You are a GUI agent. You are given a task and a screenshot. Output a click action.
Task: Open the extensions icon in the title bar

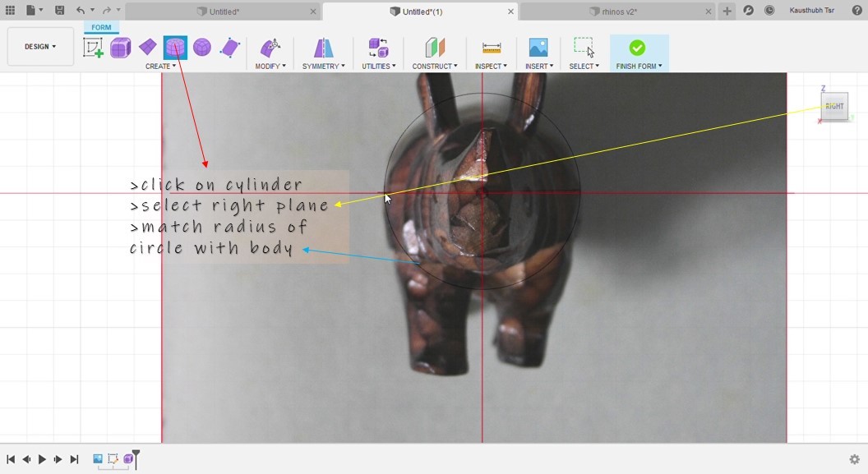pyautogui.click(x=749, y=11)
